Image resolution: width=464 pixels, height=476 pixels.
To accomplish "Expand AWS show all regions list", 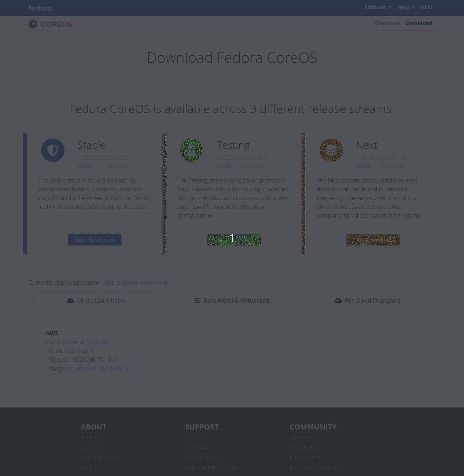I will coord(85,342).
